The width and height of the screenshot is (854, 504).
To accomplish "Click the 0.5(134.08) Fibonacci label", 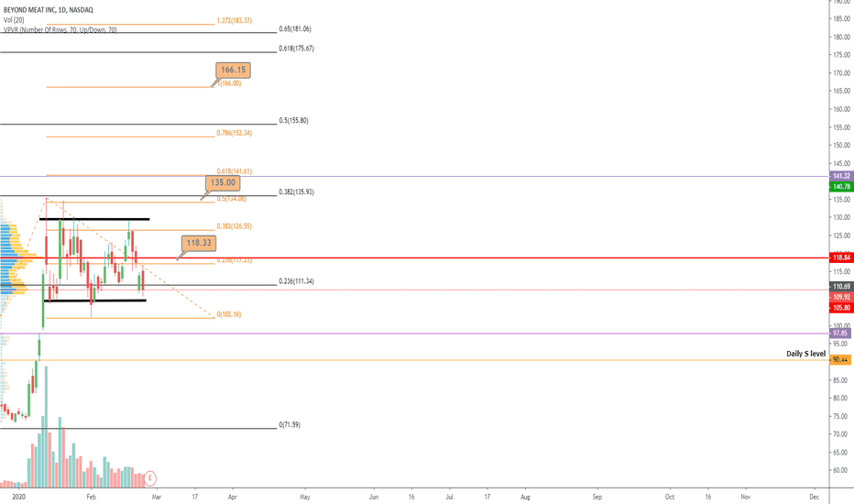I will [x=232, y=199].
